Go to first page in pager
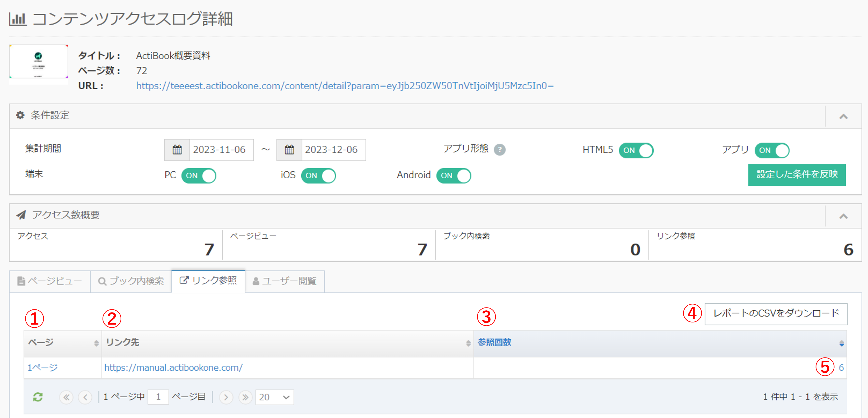 point(66,397)
